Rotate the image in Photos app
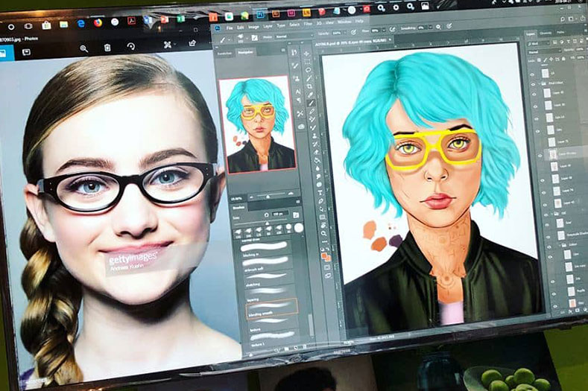This screenshot has height=391, width=588. 130,46
